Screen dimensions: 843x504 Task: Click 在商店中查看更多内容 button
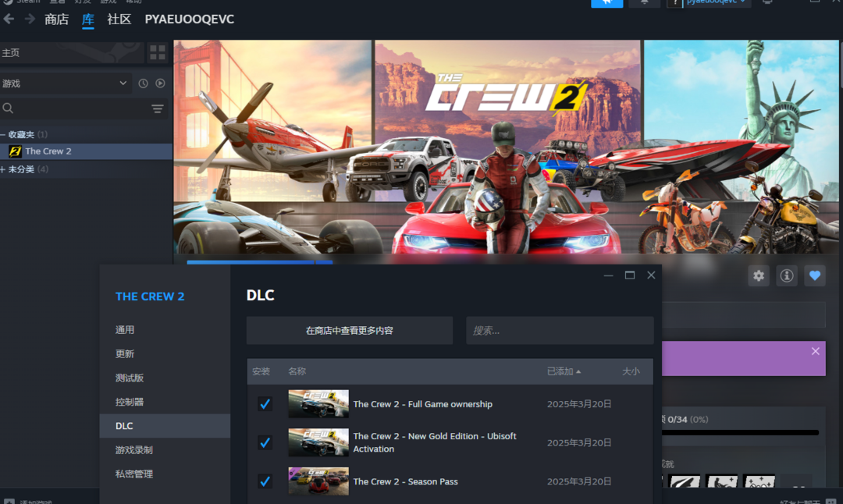click(350, 331)
